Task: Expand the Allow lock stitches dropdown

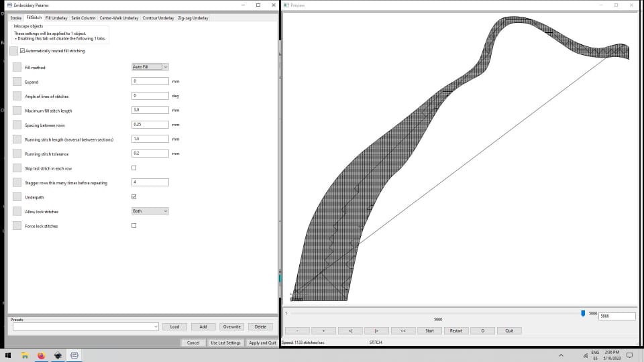Action: (150, 211)
